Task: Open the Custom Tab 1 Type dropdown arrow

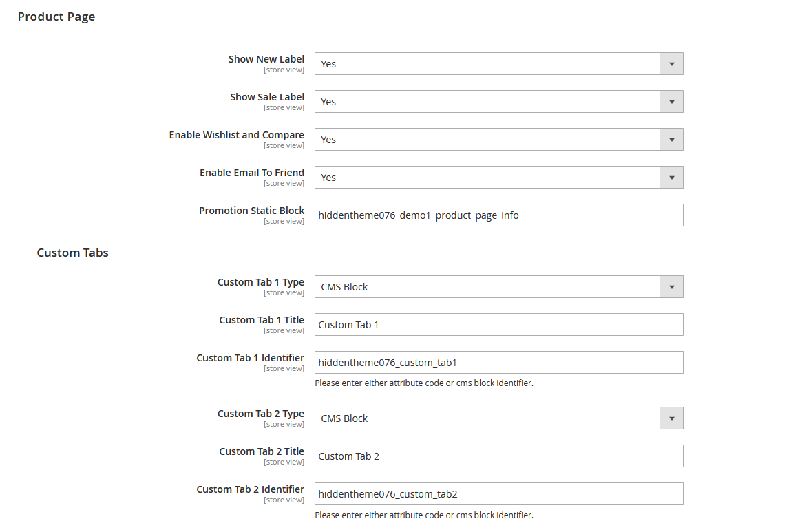Action: pos(671,286)
